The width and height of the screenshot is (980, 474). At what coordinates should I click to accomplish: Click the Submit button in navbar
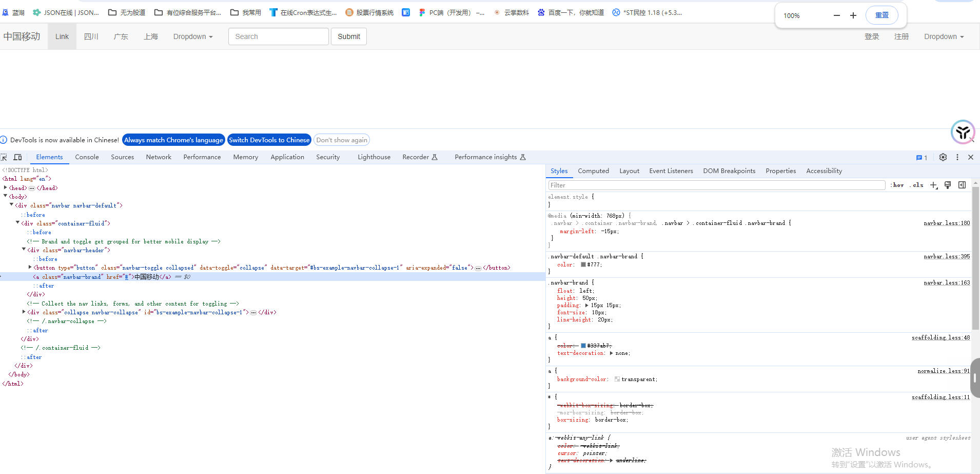click(x=349, y=36)
